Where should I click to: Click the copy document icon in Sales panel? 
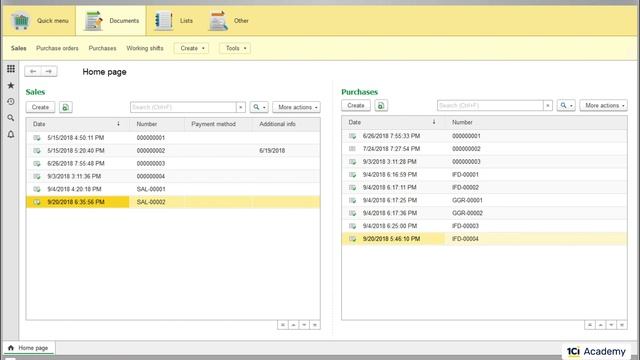(x=66, y=107)
